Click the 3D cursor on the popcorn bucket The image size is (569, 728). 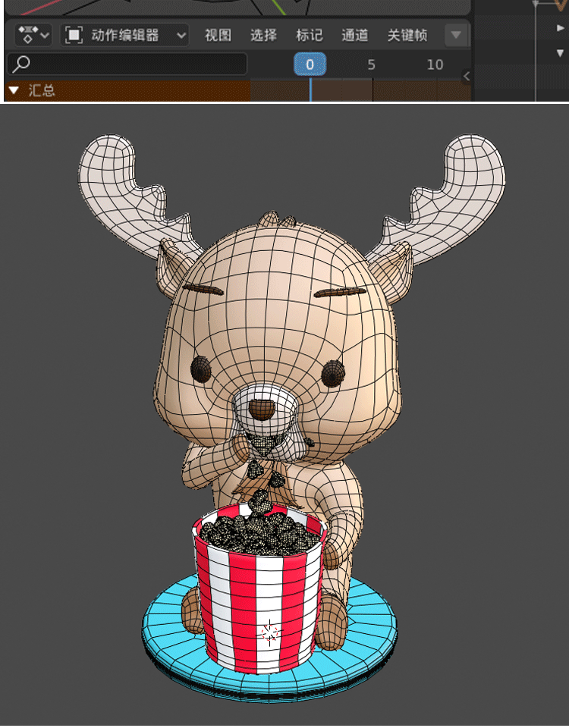(x=269, y=632)
